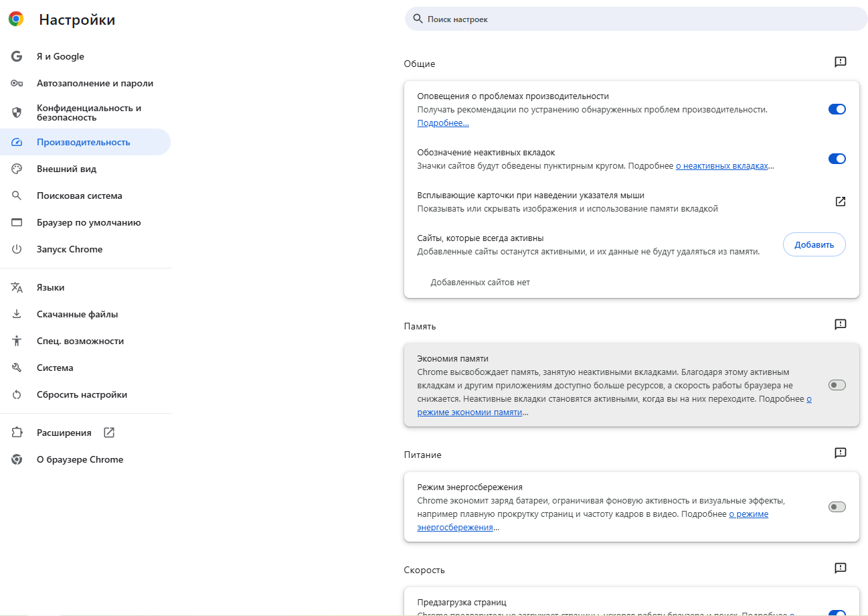Click the Скорость section heading
868x616 pixels.
(424, 570)
